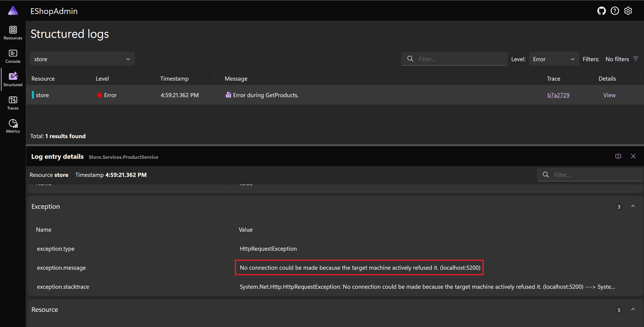Open the Level dropdown set to Error
The height and width of the screenshot is (327, 644).
point(553,59)
